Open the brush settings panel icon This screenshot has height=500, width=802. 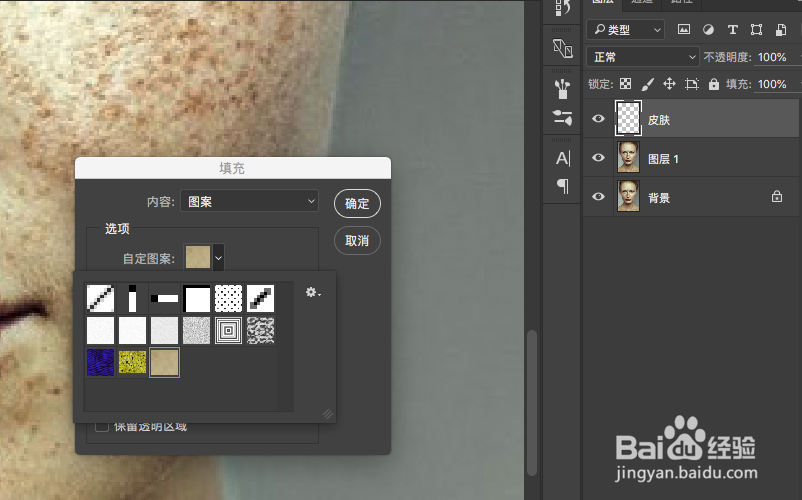pos(563,118)
